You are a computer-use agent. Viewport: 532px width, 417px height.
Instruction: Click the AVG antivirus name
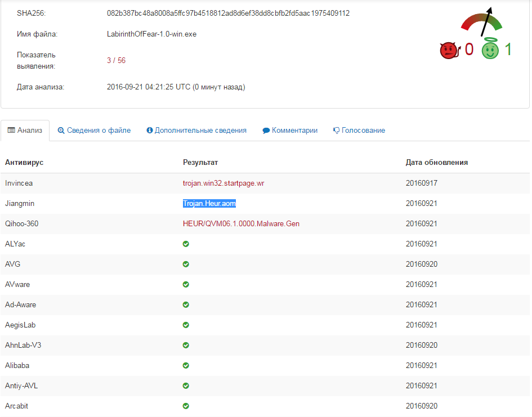(x=12, y=264)
